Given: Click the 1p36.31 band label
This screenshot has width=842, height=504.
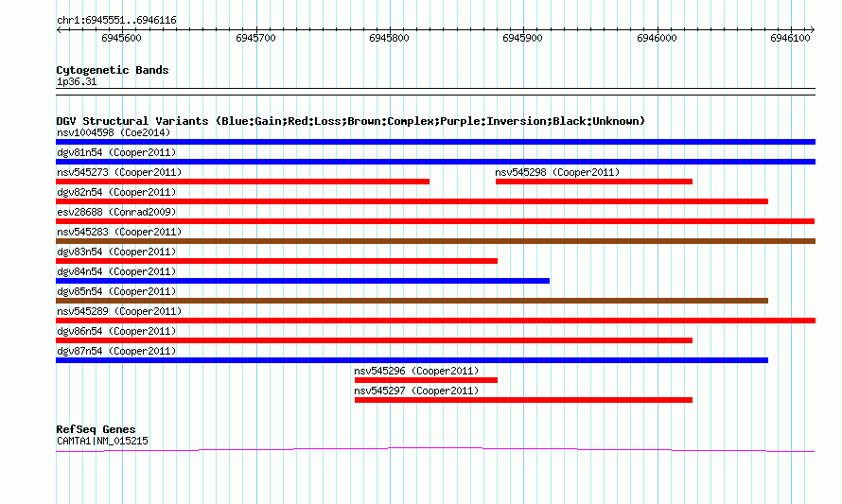Looking at the screenshot, I should 77,82.
